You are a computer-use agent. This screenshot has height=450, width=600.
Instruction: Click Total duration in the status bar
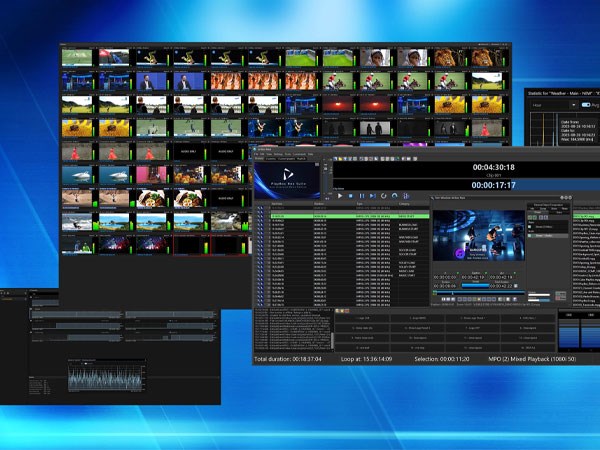[x=288, y=359]
